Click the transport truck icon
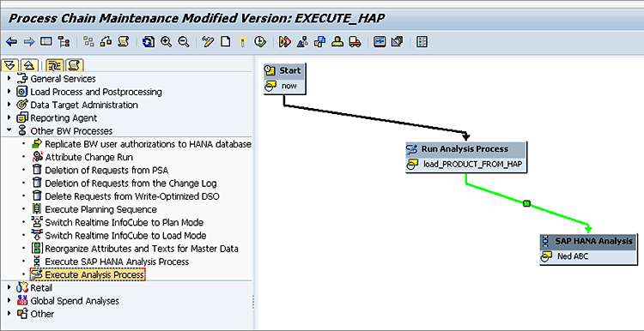The height and width of the screenshot is (331, 644). click(355, 41)
